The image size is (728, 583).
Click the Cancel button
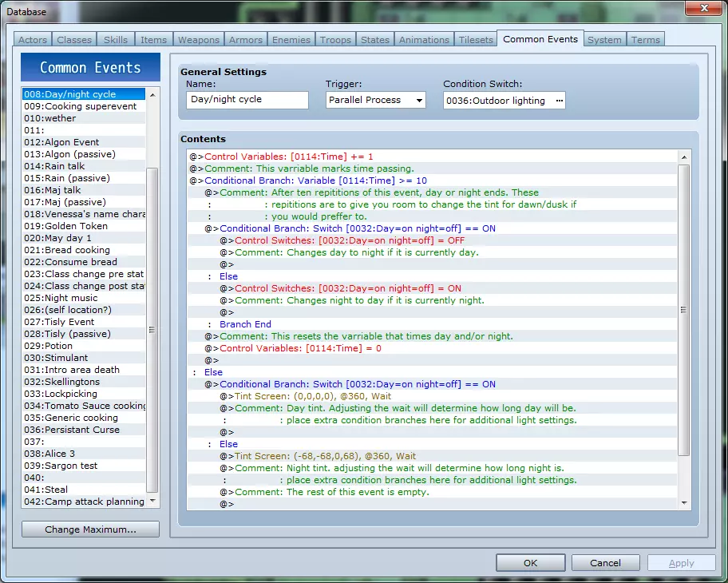605,563
